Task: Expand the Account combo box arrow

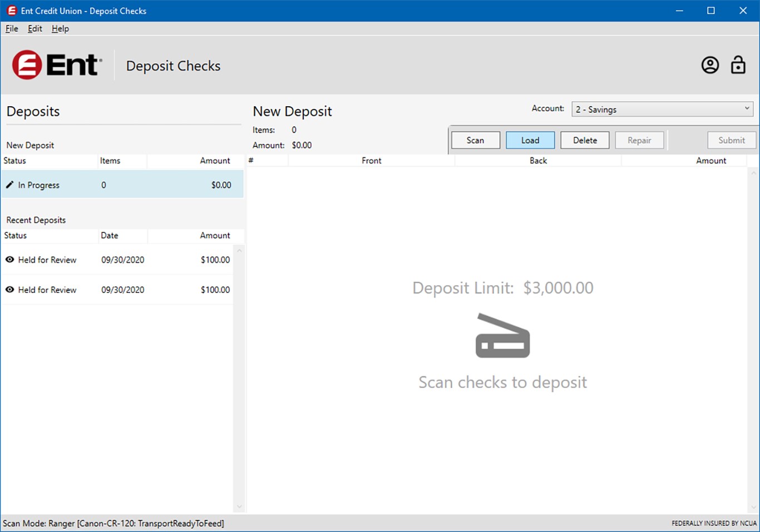Action: point(747,109)
